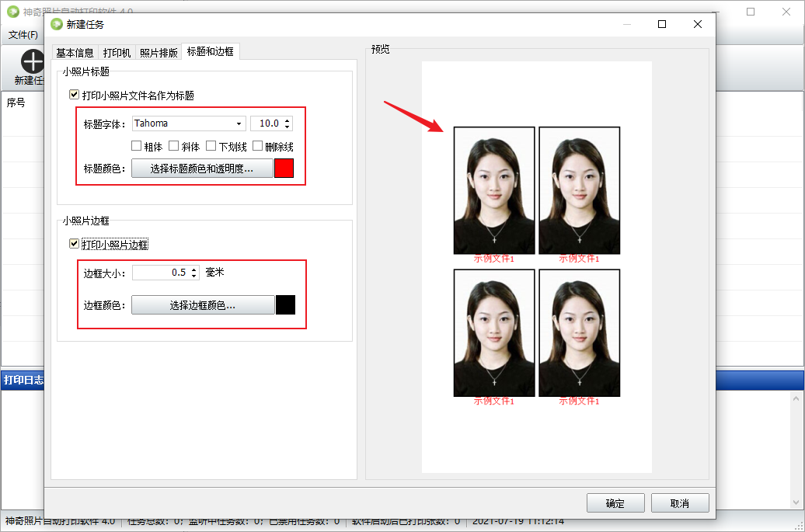805x532 pixels.
Task: Uncheck 打印小照片文件名作为标题 checkbox
Action: pyautogui.click(x=75, y=96)
